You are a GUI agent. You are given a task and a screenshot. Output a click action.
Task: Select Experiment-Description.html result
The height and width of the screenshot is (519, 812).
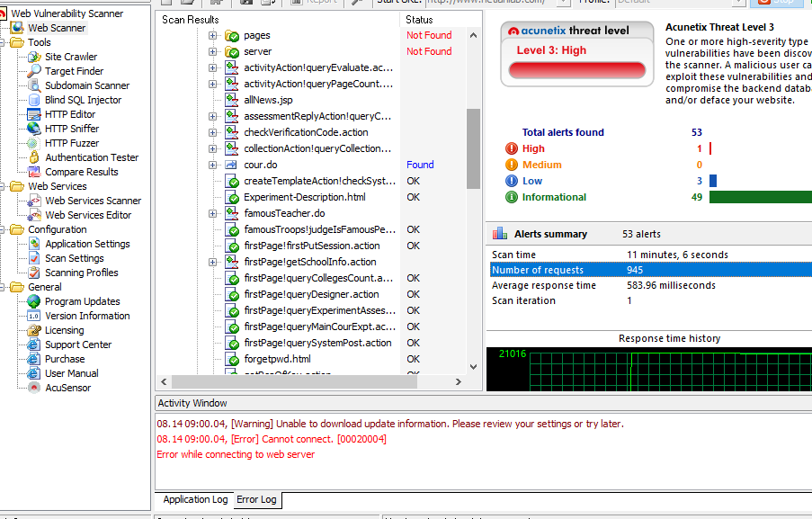[x=305, y=197]
